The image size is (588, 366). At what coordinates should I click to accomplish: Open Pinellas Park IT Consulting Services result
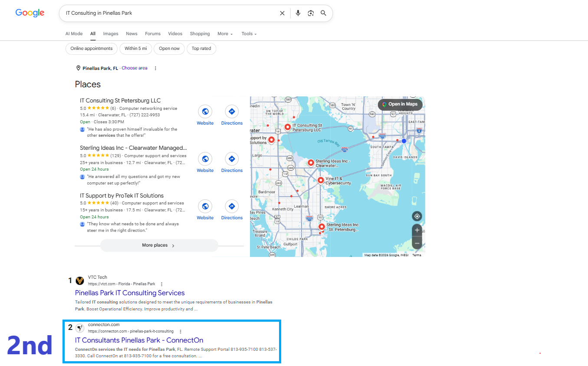130,293
